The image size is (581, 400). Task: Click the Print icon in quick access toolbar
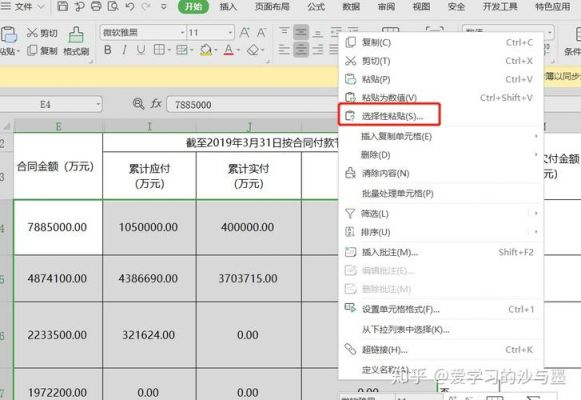(x=96, y=6)
